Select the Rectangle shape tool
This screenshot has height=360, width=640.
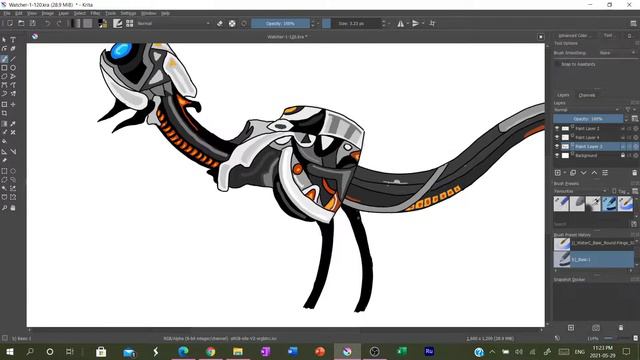click(4, 68)
